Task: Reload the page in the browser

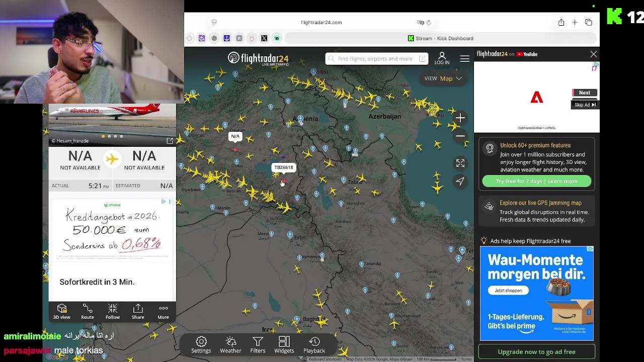Action: click(429, 22)
